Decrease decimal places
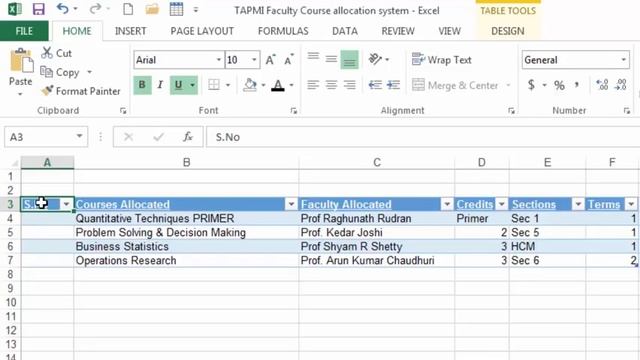 click(620, 85)
